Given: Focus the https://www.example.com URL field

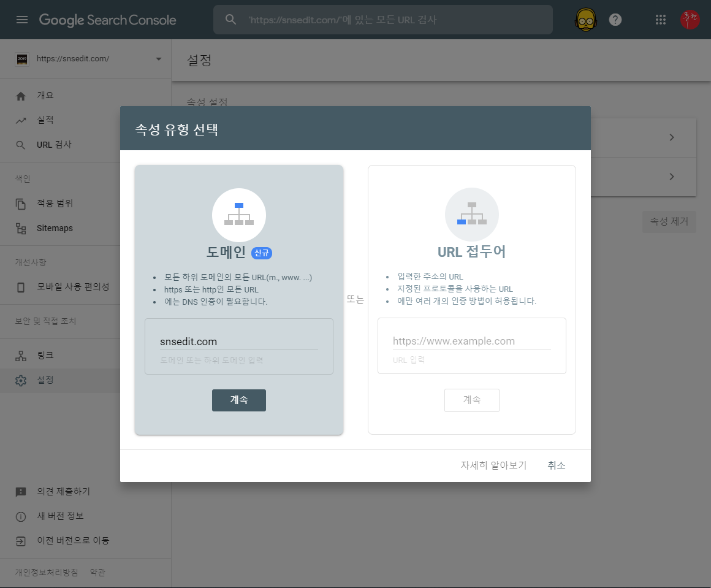Looking at the screenshot, I should coord(471,341).
